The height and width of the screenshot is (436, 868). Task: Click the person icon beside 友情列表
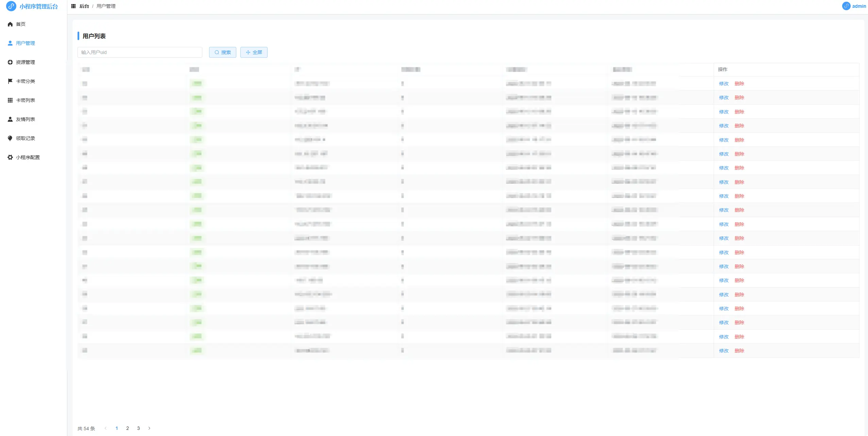tap(10, 119)
